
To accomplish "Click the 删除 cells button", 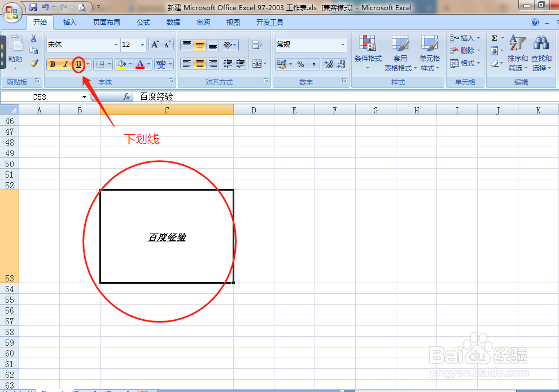I will click(465, 51).
